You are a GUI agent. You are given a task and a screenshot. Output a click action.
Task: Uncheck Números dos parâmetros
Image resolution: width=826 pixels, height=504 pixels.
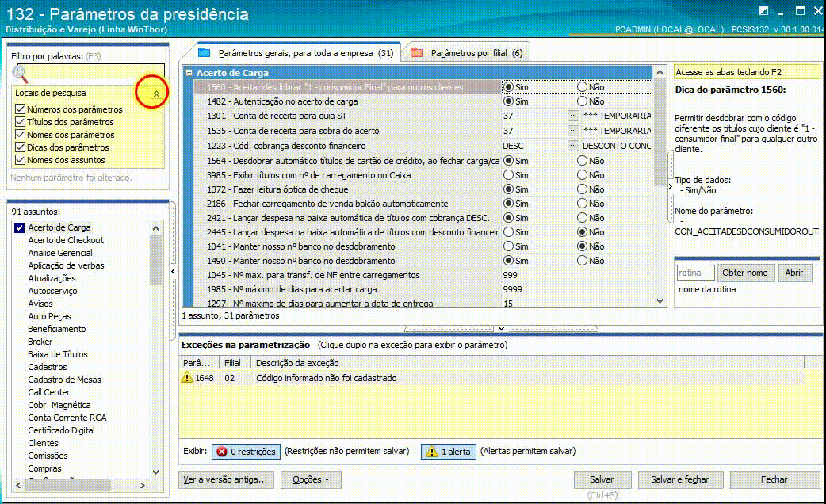(20, 109)
